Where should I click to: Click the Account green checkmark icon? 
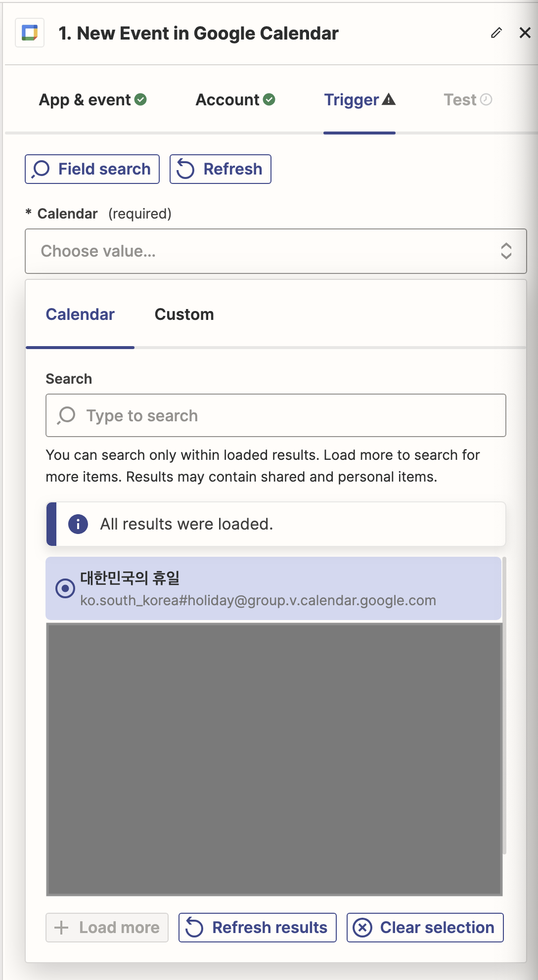[269, 100]
